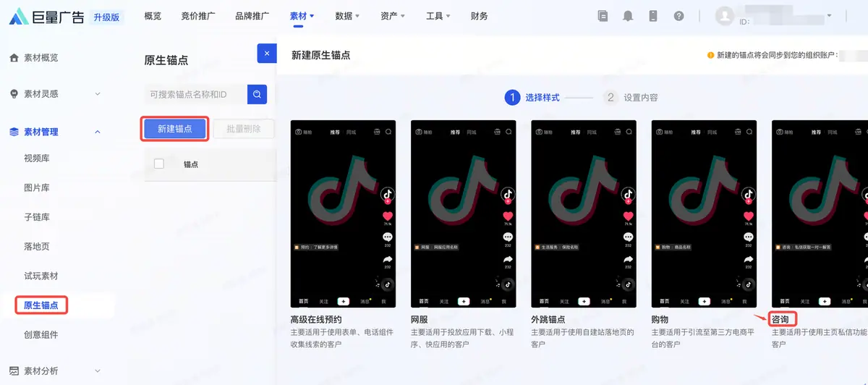Click the anchor search input field

(195, 94)
